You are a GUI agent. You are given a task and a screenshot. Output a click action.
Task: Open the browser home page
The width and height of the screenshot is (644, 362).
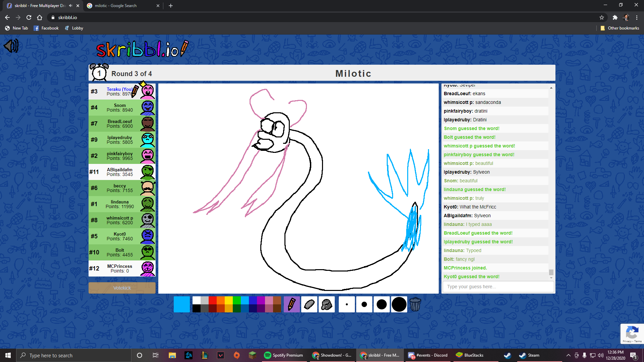(x=40, y=17)
